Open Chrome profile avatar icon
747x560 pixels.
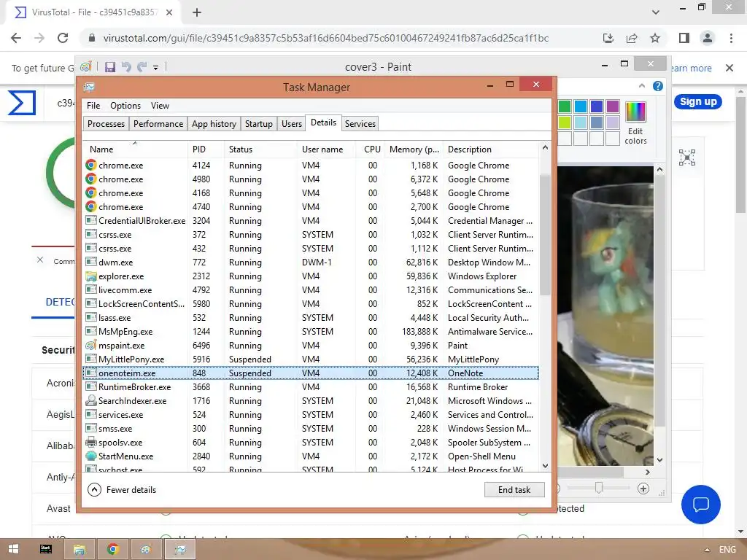coord(708,38)
